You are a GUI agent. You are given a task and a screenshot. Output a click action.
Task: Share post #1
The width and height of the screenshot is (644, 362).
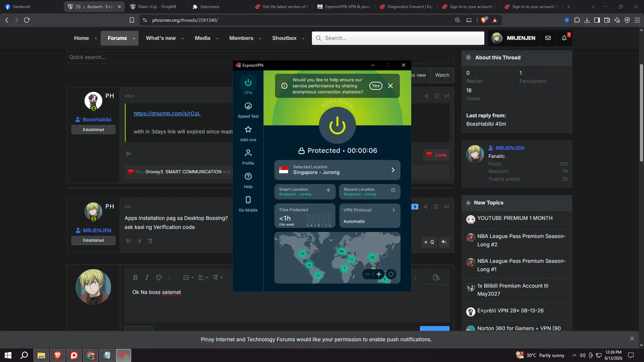coord(426,96)
